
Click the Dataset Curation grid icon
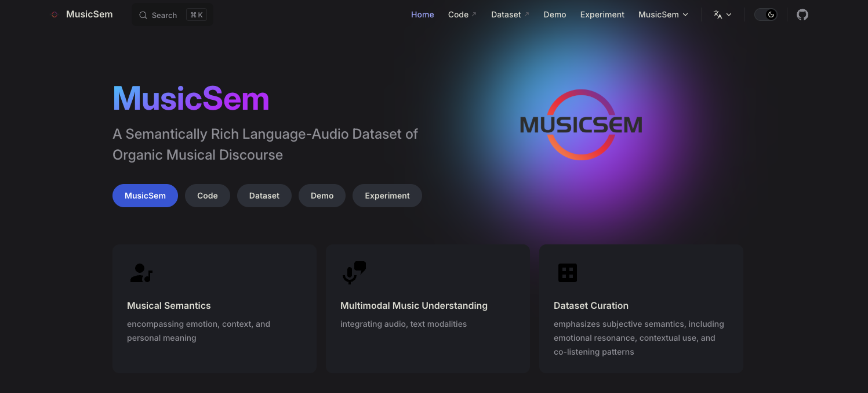[x=568, y=273]
